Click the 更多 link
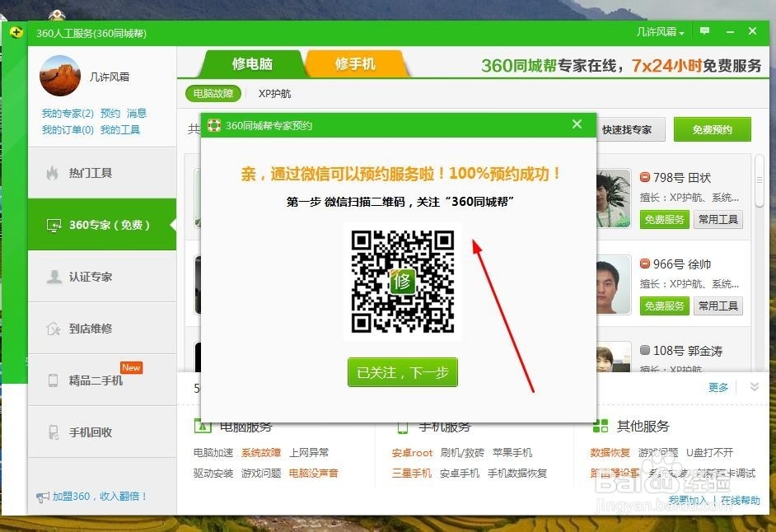Image resolution: width=776 pixels, height=532 pixels. [718, 388]
